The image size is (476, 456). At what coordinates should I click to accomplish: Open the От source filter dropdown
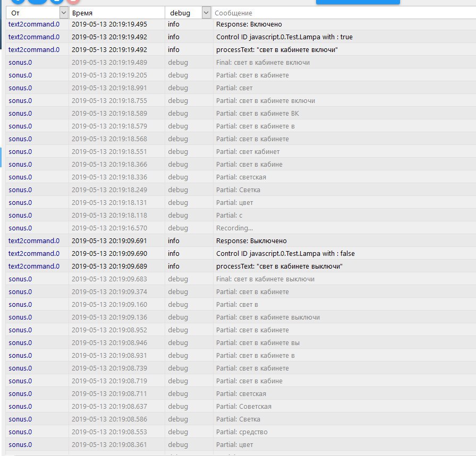click(63, 13)
